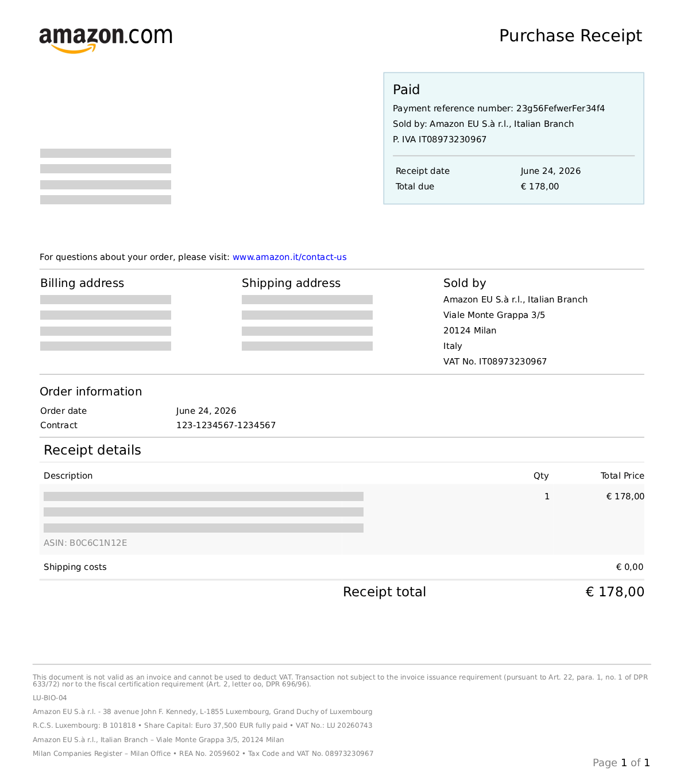Click the Order date value
684x784 pixels.
click(x=206, y=411)
